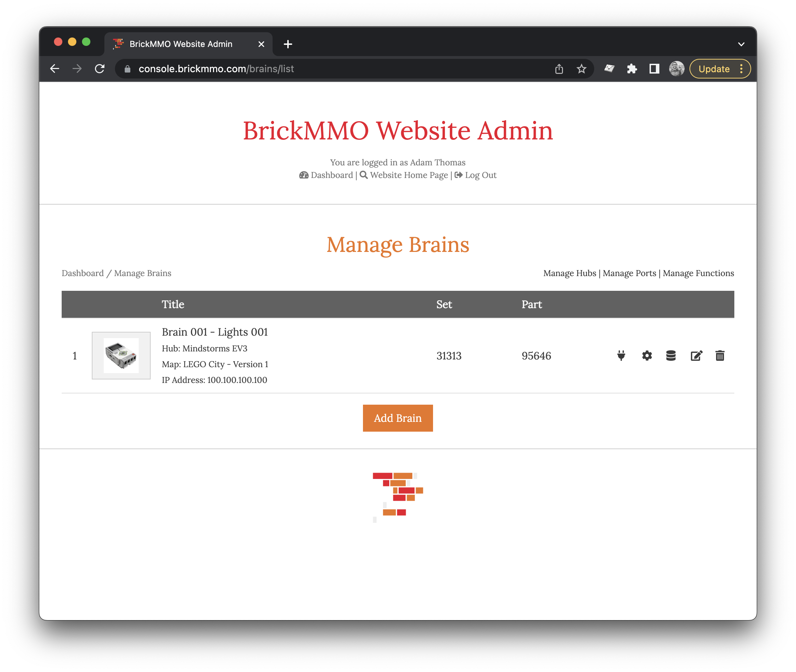This screenshot has height=672, width=796.
Task: Log out via the Log Out link
Action: pos(480,175)
